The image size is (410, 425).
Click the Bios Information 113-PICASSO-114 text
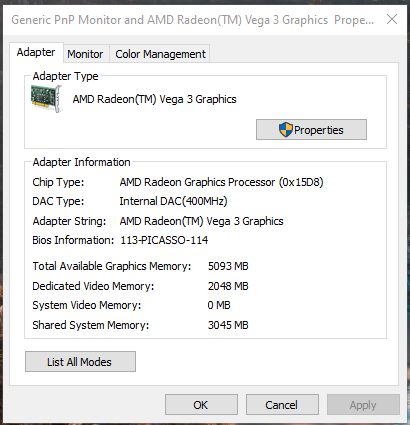point(164,240)
